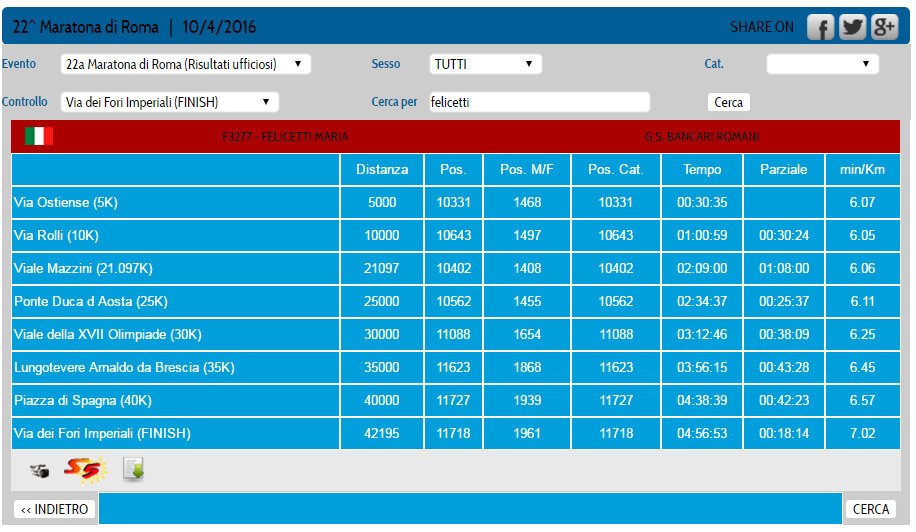The width and height of the screenshot is (916, 532).
Task: Click the Cerca per text field
Action: tap(538, 102)
